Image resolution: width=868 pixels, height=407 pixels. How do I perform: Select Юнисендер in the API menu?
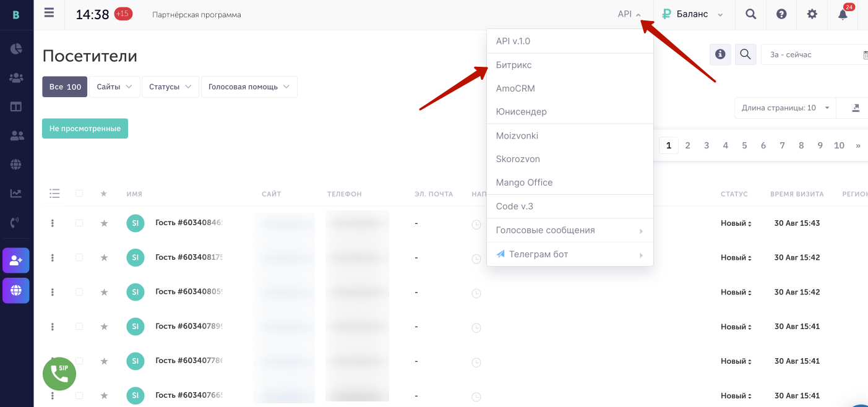[x=570, y=112]
